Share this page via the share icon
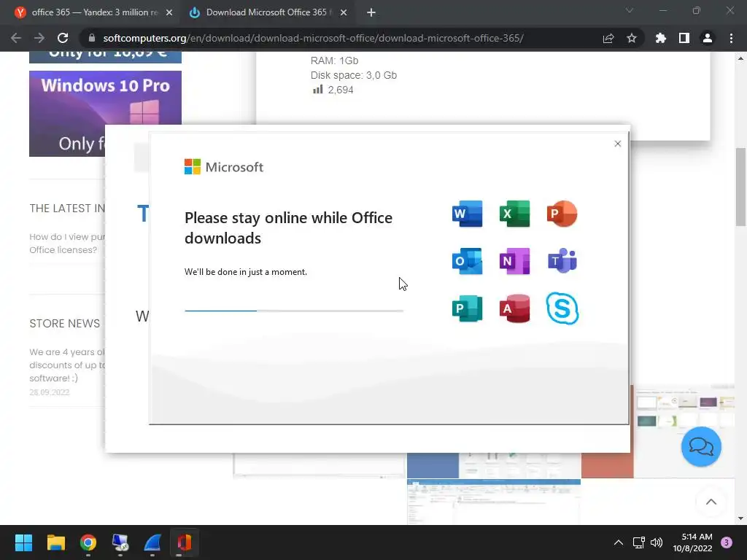Screen dimensions: 747x560 (x=608, y=38)
